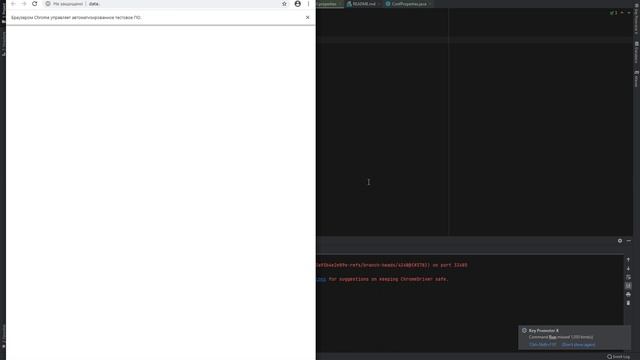The image size is (640, 360).
Task: Click the not-secure site info icon
Action: pyautogui.click(x=48, y=4)
